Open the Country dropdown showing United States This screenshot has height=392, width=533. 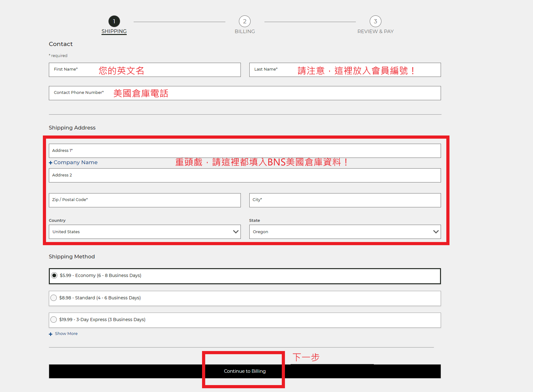(x=145, y=232)
